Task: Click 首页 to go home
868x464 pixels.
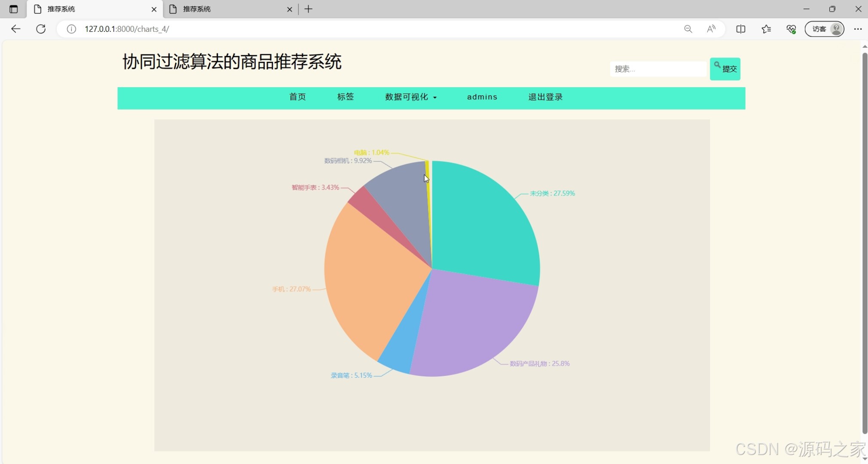Action: click(297, 97)
